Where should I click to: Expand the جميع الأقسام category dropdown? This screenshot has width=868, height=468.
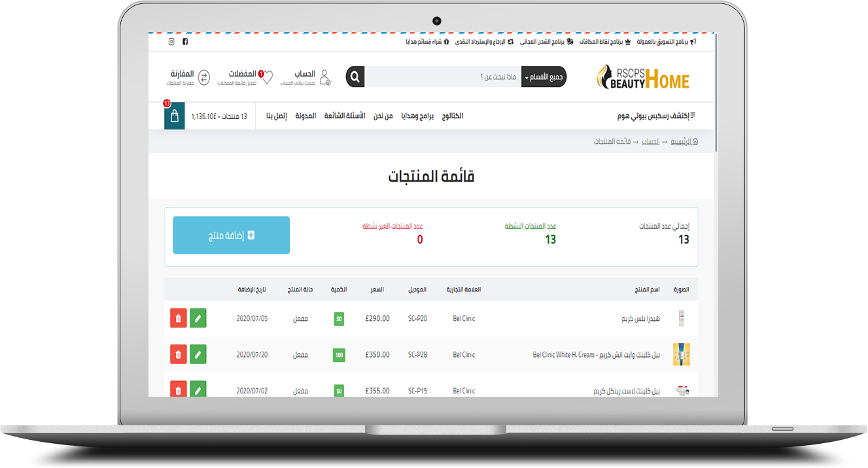coord(544,77)
